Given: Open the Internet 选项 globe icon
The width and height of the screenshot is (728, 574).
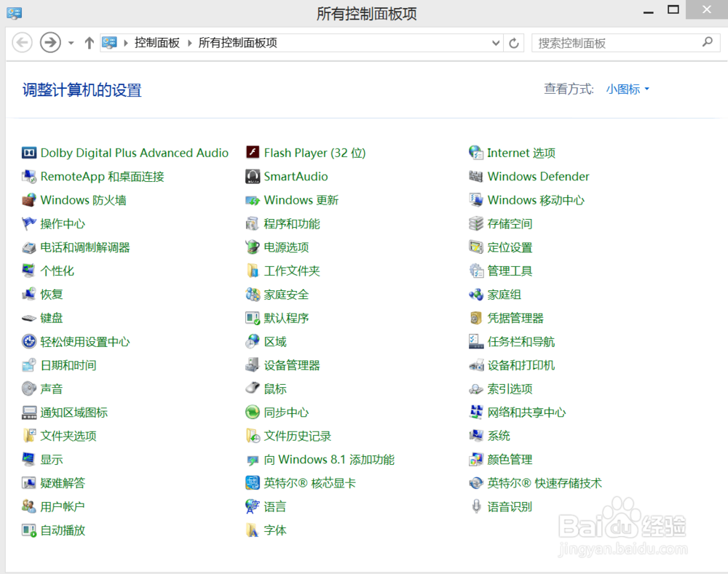Looking at the screenshot, I should click(x=476, y=153).
